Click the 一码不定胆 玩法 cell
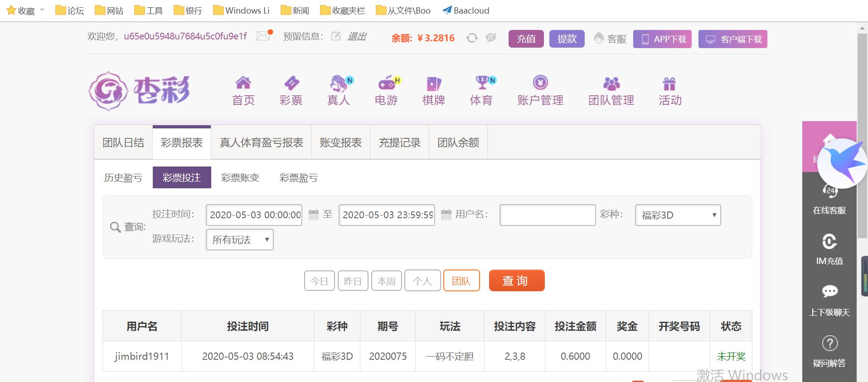Screen dimensions: 868x382 coord(450,356)
